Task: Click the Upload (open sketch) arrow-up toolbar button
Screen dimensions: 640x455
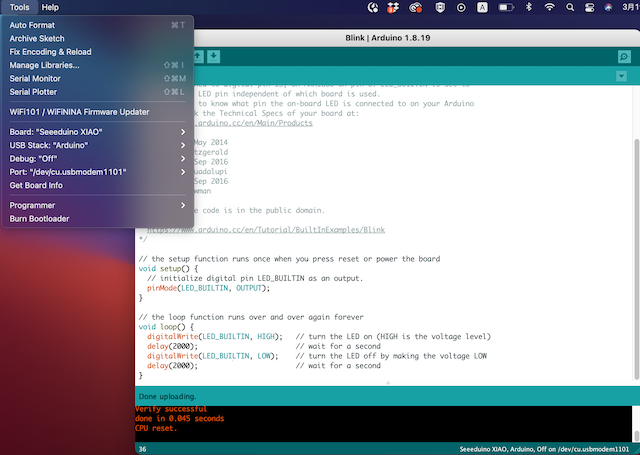Action: pos(198,56)
